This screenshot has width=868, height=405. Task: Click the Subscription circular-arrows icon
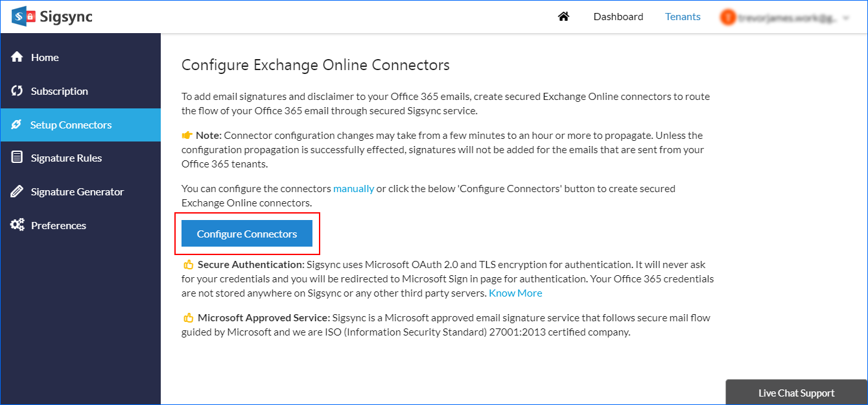(18, 91)
